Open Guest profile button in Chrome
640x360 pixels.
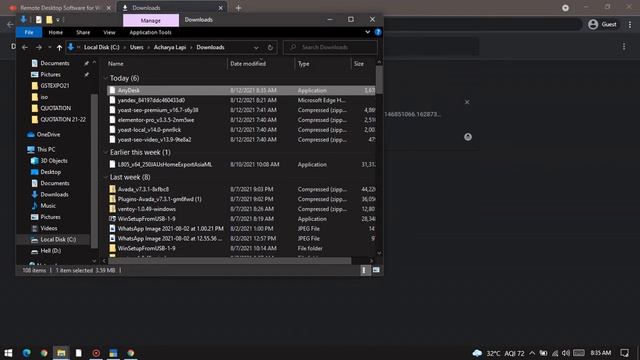[602, 24]
